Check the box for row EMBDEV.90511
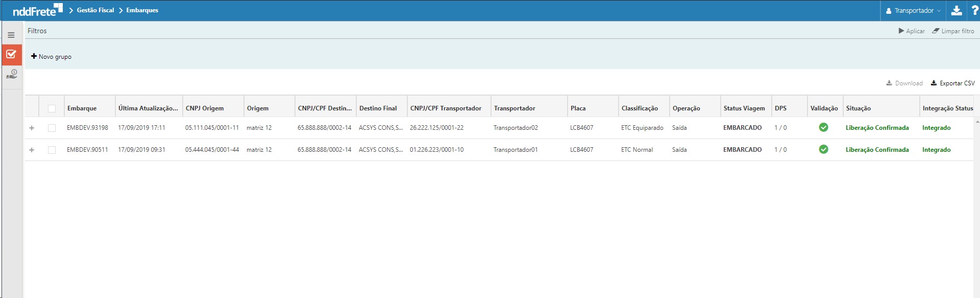The width and height of the screenshot is (980, 298). [x=52, y=150]
